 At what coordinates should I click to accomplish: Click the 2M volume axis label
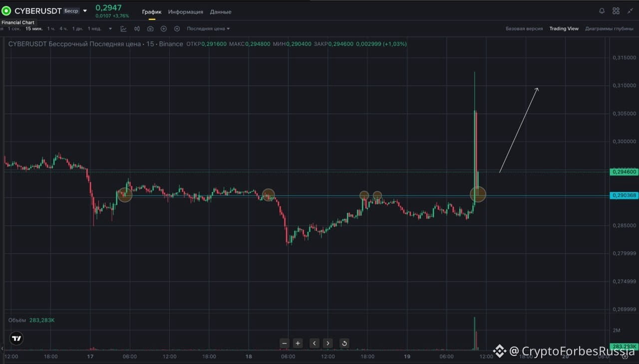coord(617,331)
